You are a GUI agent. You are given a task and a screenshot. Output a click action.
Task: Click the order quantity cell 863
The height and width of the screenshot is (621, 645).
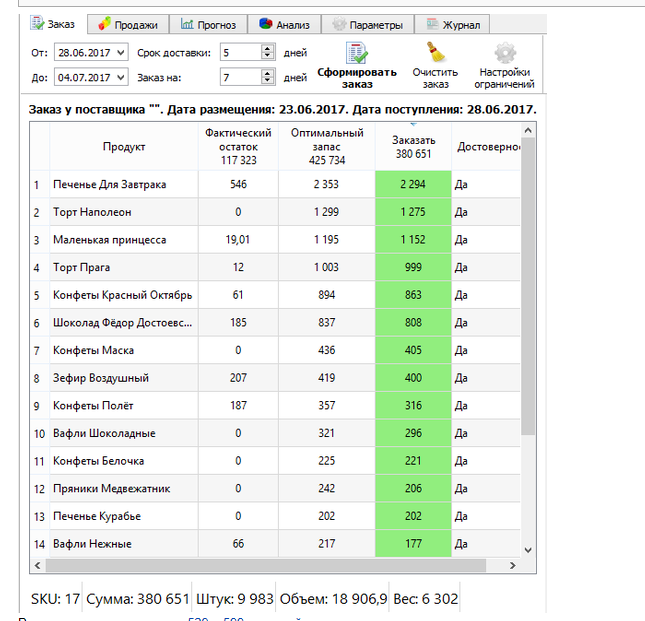click(x=413, y=295)
